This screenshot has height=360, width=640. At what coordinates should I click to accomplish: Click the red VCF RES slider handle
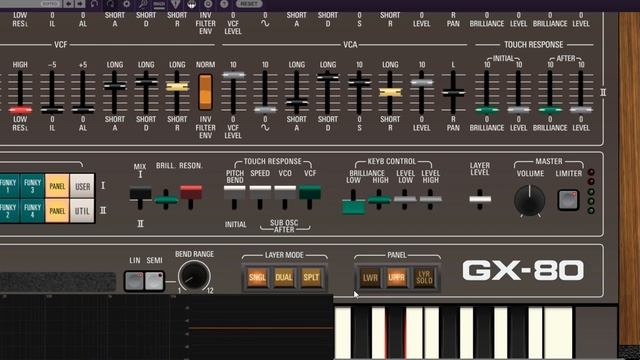(20, 109)
